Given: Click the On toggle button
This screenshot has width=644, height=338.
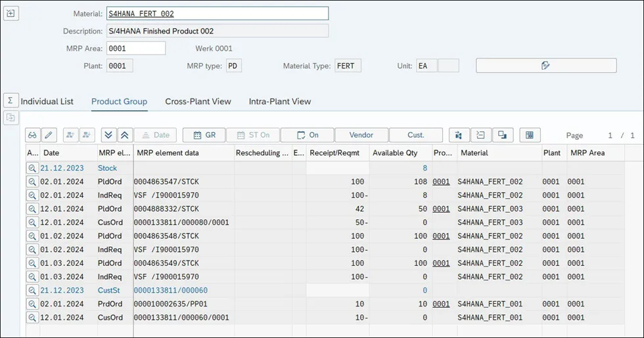Looking at the screenshot, I should point(308,135).
